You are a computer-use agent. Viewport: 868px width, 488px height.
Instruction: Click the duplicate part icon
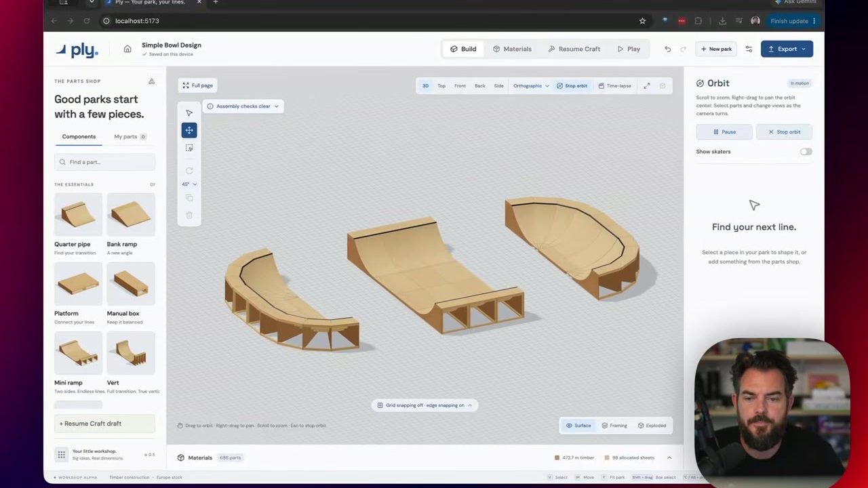point(189,198)
